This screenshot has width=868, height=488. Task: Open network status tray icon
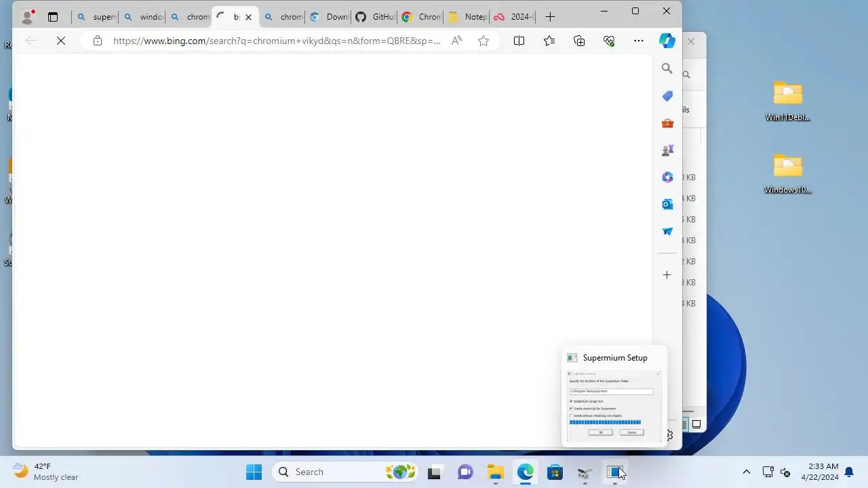768,472
